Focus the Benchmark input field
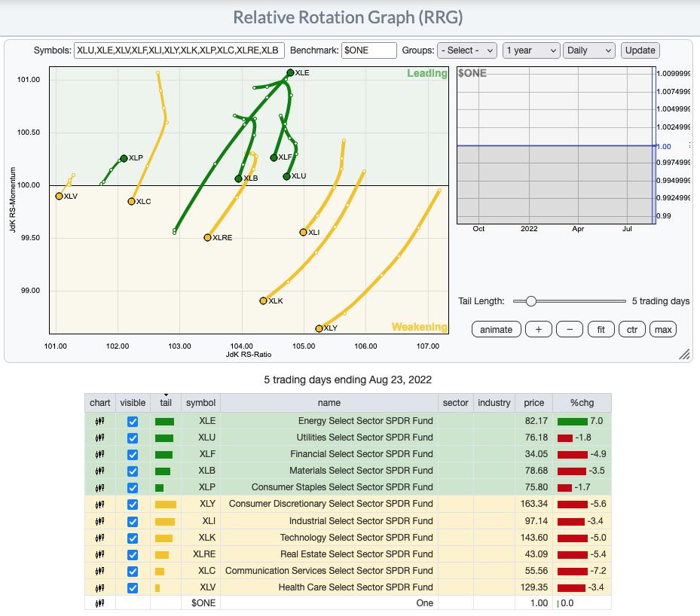The height and width of the screenshot is (616, 700). point(368,50)
